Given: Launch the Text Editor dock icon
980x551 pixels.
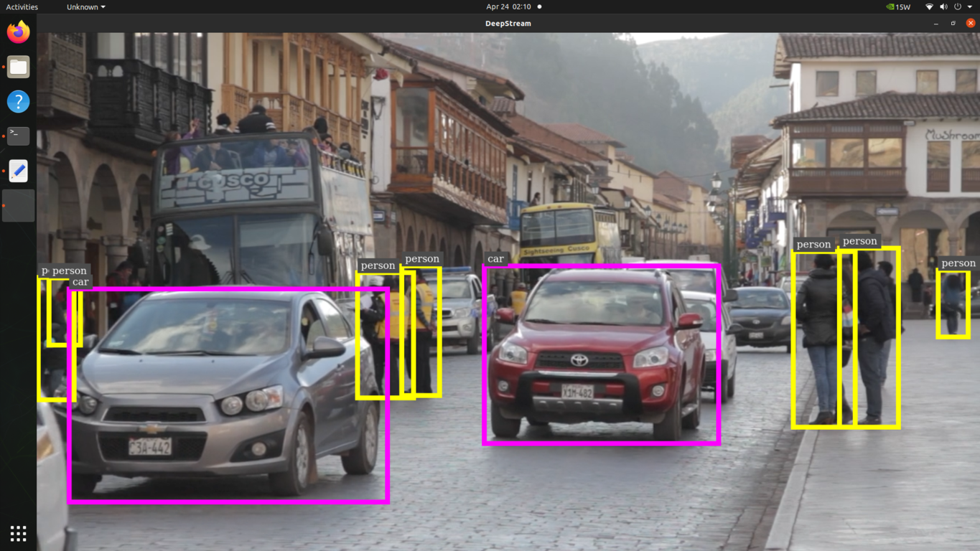Looking at the screenshot, I should click(x=18, y=171).
